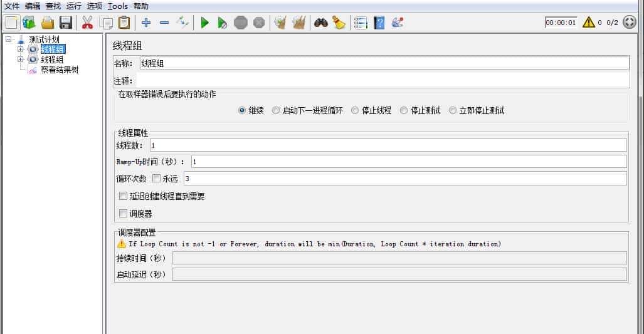
Task: Click the 0/2 active threads counter
Action: 613,23
